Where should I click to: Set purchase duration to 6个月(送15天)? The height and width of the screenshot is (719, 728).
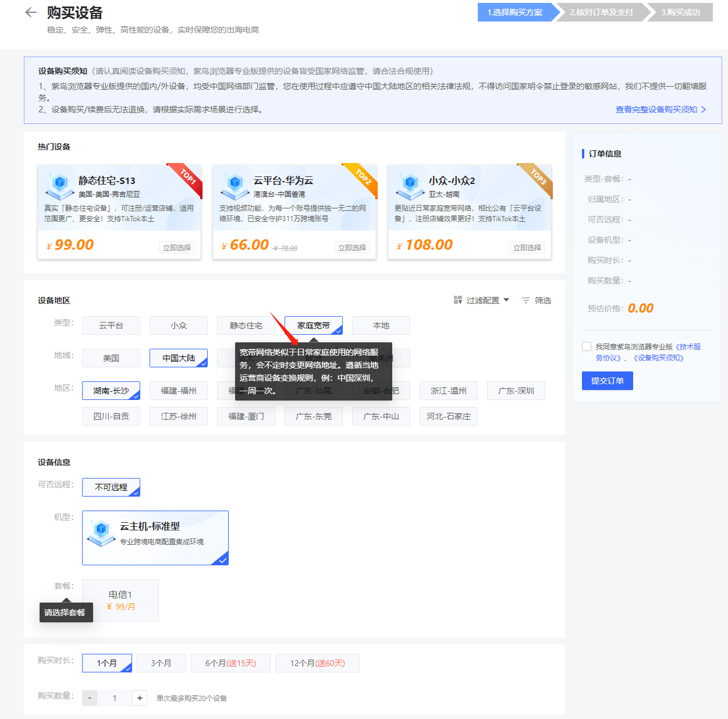point(230,663)
